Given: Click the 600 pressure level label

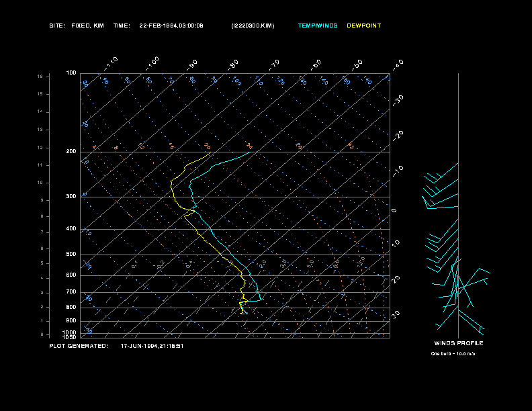Looking at the screenshot, I should coord(71,275).
